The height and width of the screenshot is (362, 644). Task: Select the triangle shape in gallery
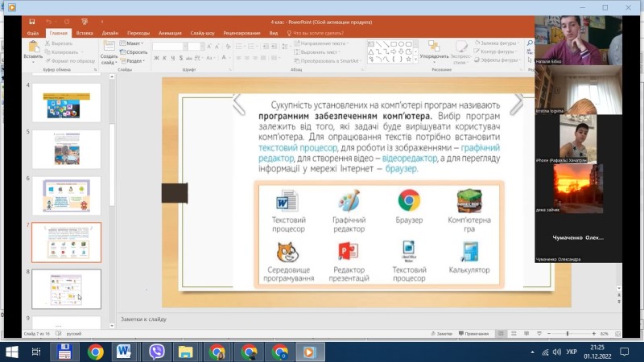(x=371, y=51)
